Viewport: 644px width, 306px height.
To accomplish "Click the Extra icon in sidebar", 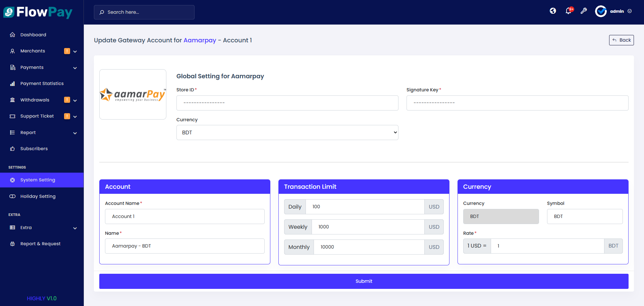I will point(12,228).
